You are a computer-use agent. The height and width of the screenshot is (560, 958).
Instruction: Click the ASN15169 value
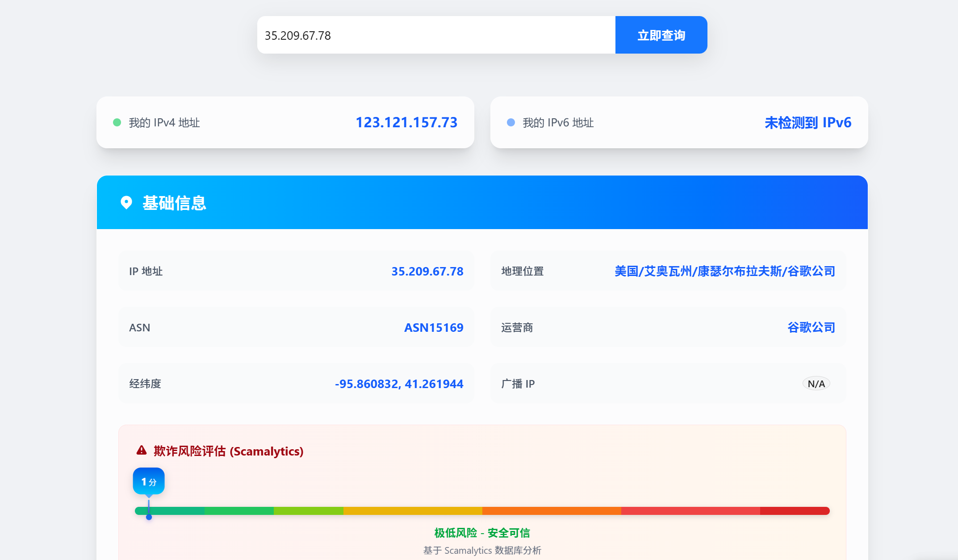(x=433, y=327)
